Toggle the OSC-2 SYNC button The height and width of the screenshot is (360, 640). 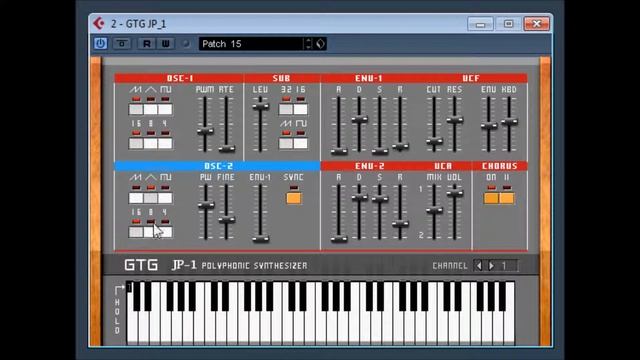[293, 198]
